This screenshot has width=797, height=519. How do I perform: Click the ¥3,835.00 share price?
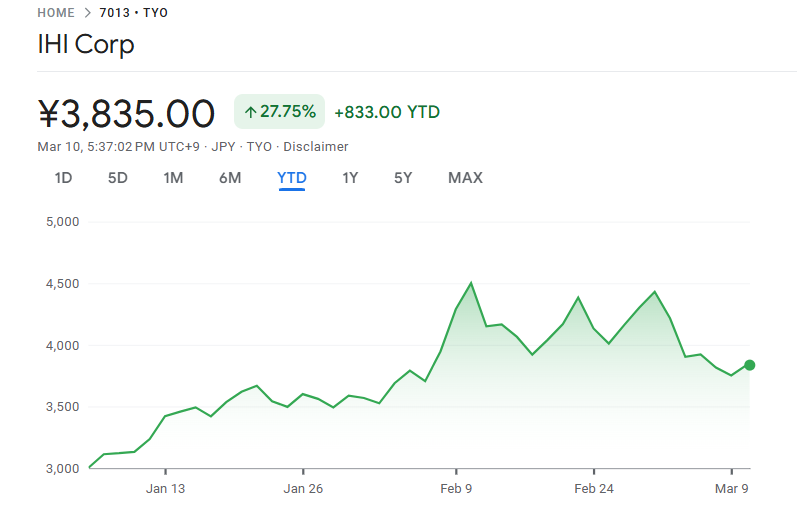point(126,113)
